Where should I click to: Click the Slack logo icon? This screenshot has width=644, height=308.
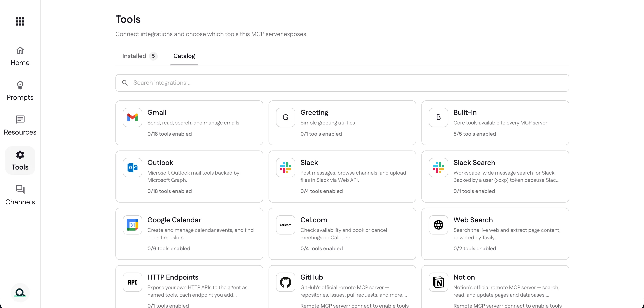pos(285,168)
